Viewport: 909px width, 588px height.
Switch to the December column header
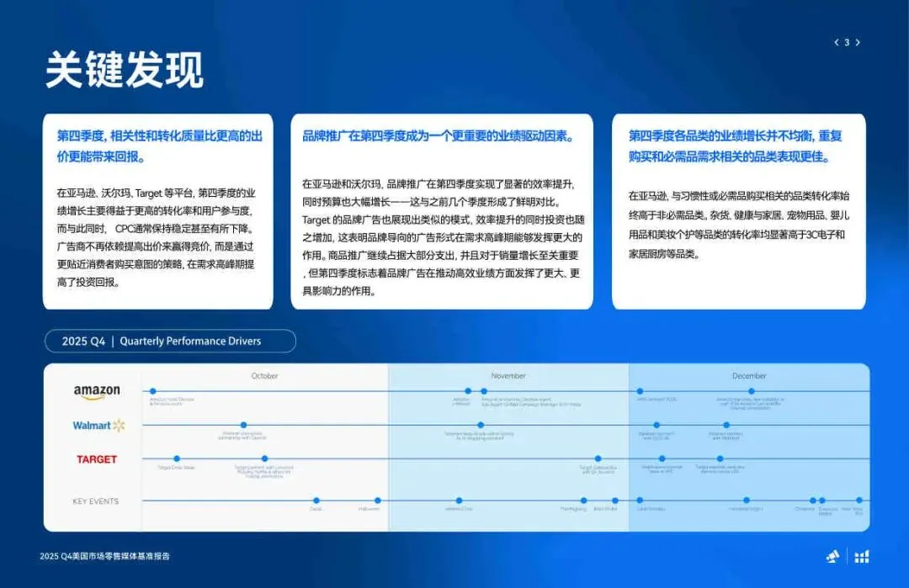749,376
